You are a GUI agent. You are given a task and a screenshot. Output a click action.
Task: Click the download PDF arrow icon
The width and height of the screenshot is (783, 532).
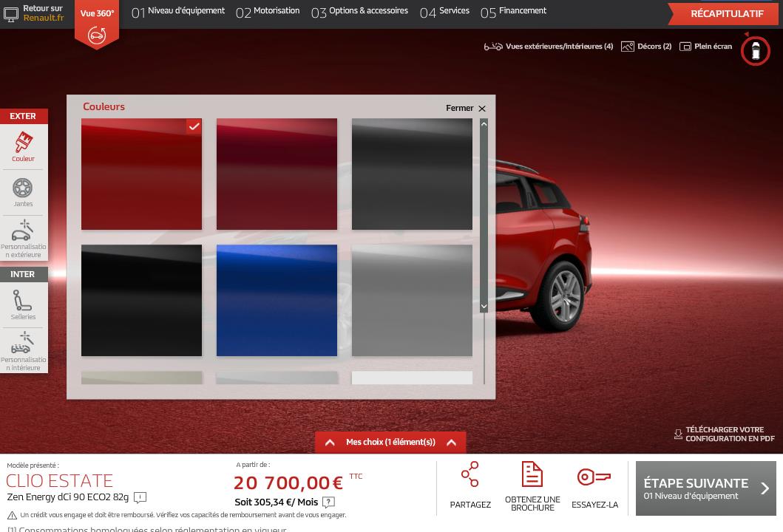tap(678, 434)
